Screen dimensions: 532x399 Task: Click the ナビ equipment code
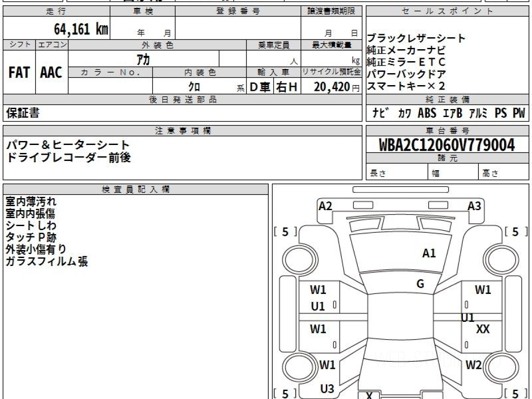point(381,113)
